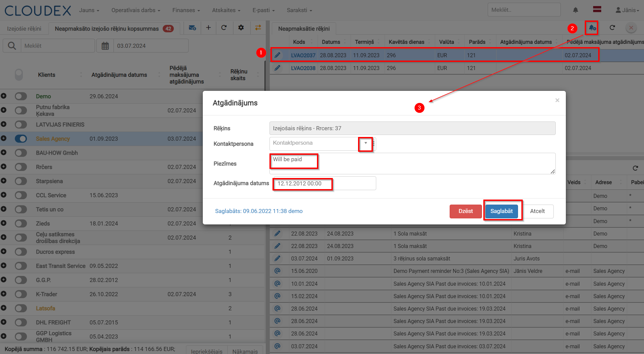Edit the Juris Avots reminder row
Screen dimensions: 644x354
(x=277, y=258)
